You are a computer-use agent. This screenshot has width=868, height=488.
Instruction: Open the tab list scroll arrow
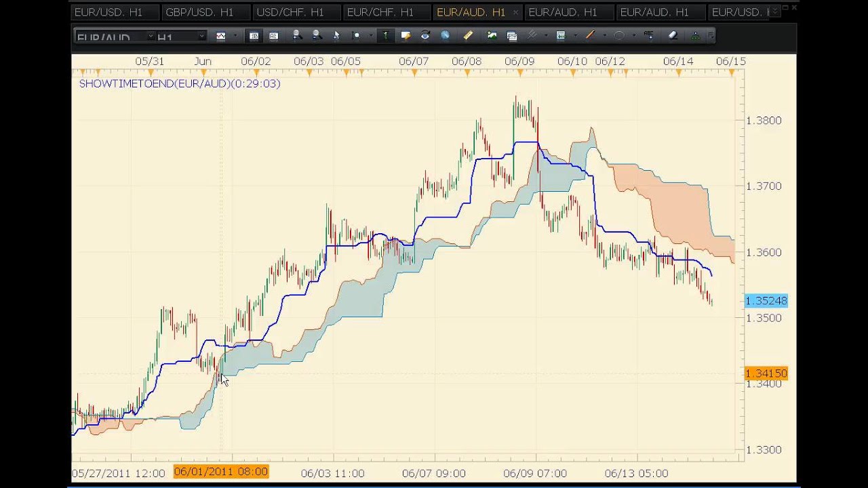pos(776,12)
